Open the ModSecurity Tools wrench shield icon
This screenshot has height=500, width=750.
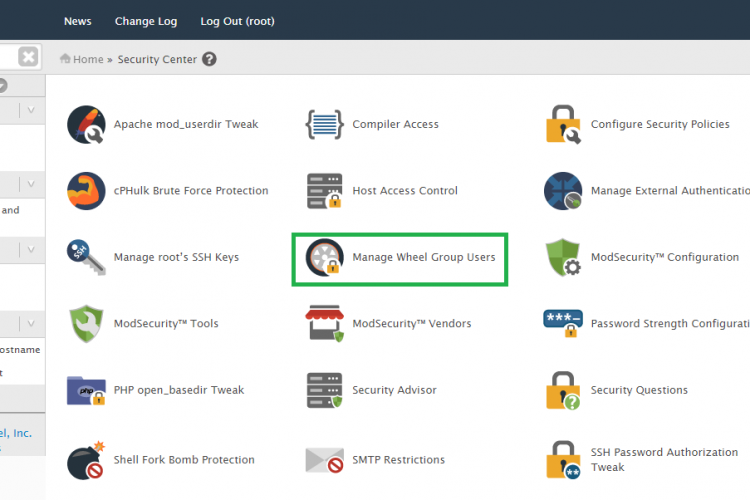(86, 324)
